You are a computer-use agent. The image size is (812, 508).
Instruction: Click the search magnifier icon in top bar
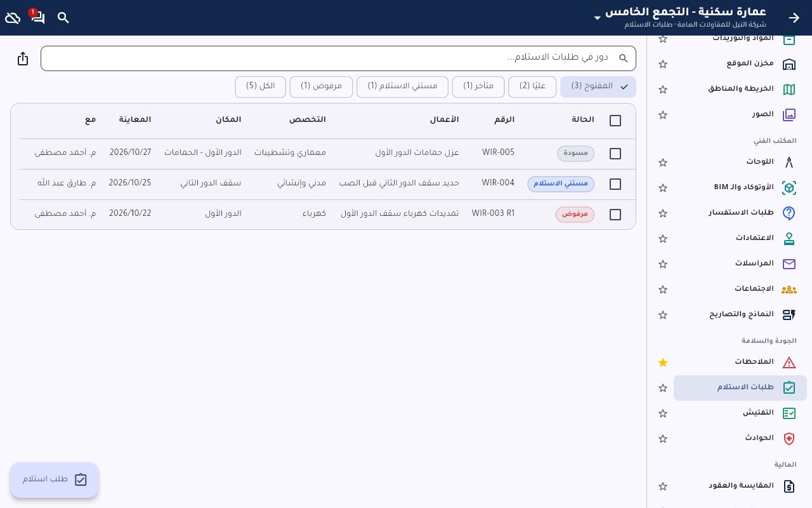[63, 18]
